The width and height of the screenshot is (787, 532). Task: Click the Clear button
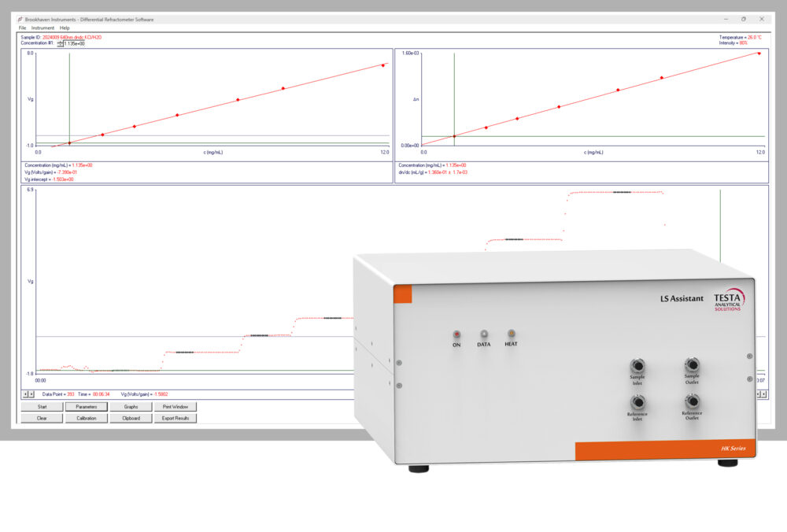42,419
